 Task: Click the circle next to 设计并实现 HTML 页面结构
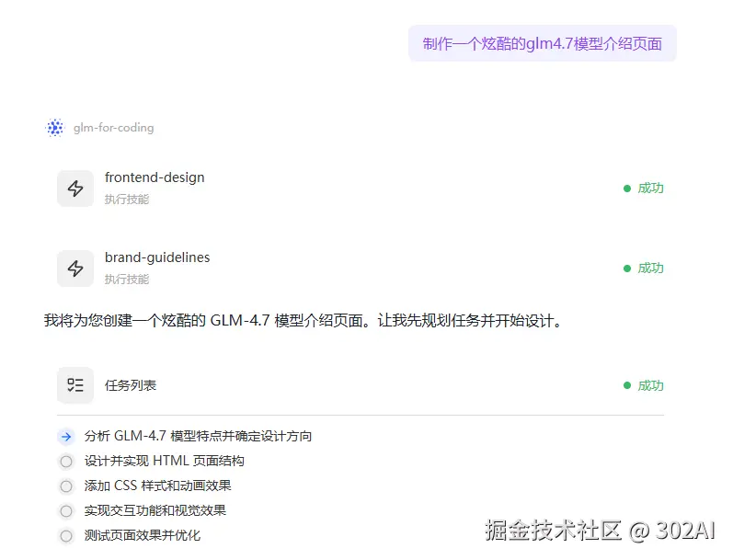(x=66, y=462)
